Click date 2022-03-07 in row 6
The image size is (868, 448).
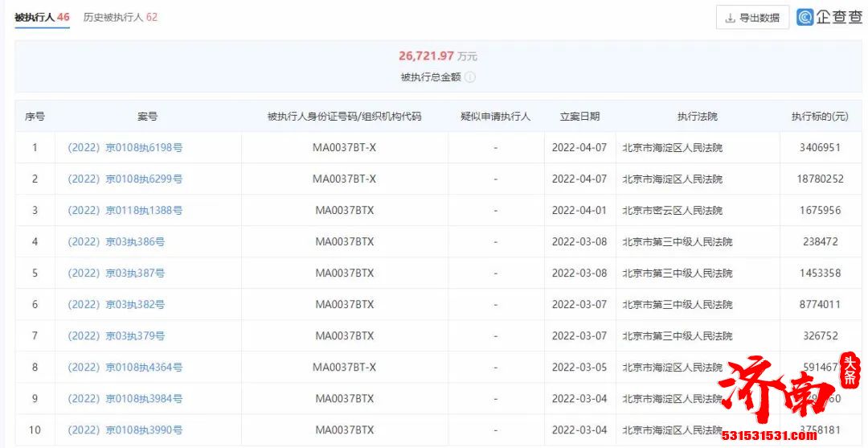pyautogui.click(x=579, y=305)
